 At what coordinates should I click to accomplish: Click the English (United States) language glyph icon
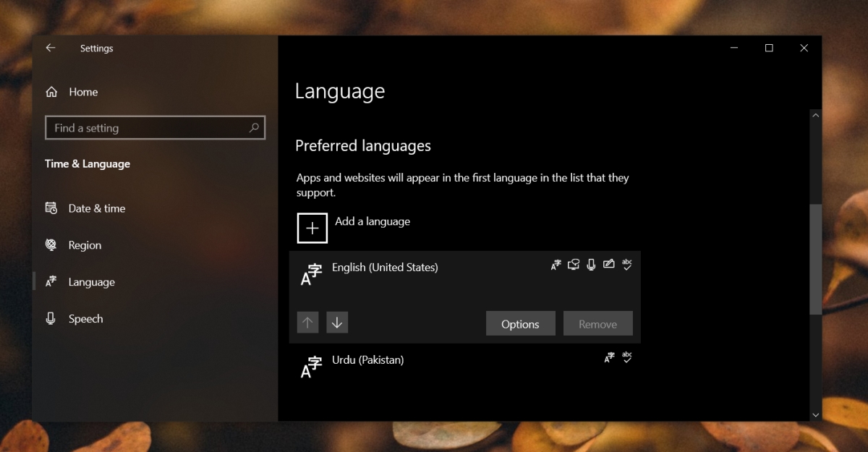click(311, 275)
